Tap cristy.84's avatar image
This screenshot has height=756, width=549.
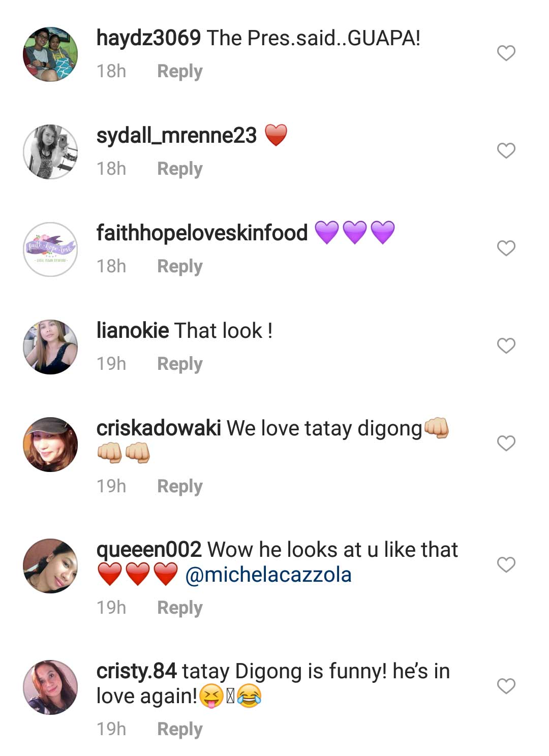[50, 687]
